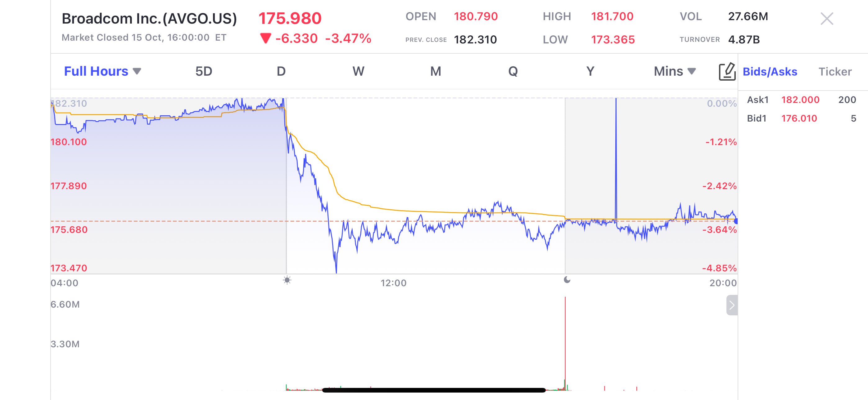Open the Full Hours dropdown
The width and height of the screenshot is (868, 400).
click(x=102, y=71)
